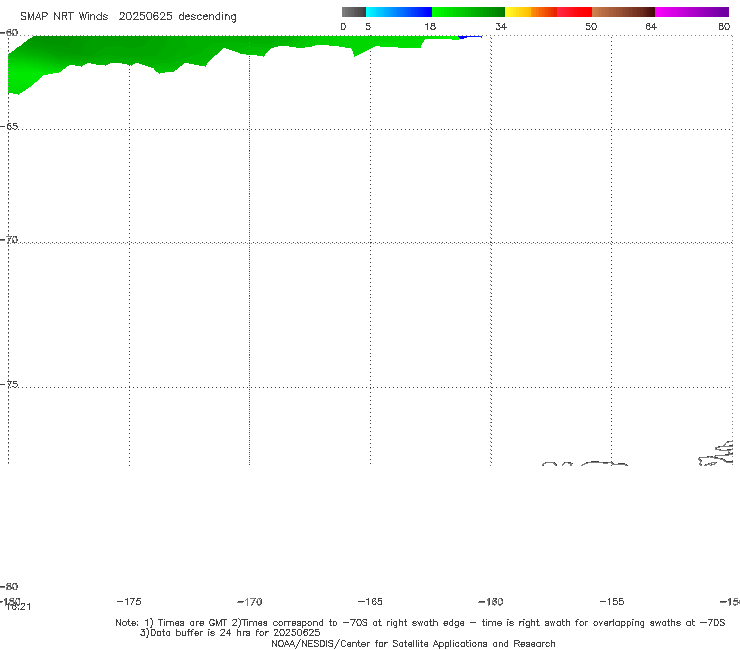Click the longitude label '-155'
The image size is (740, 650).
point(612,601)
